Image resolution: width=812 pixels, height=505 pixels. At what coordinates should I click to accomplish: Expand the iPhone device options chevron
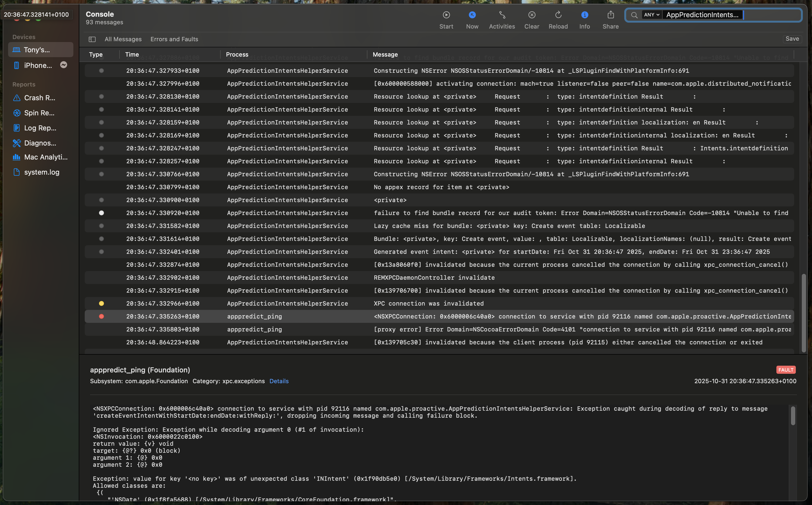coord(63,65)
